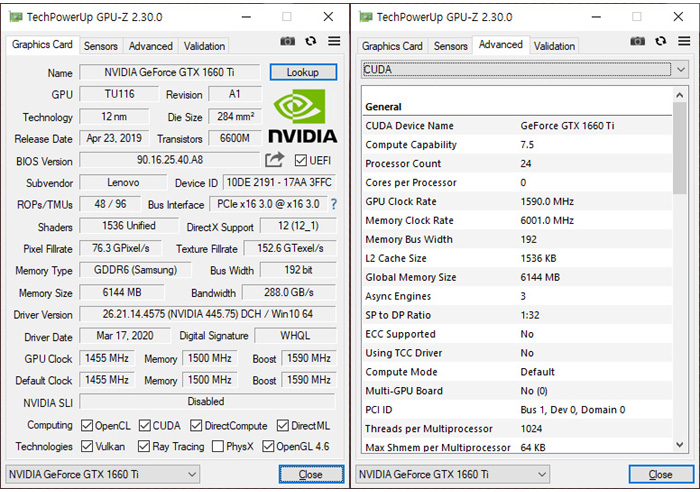Select the PCI ID row

[517, 410]
